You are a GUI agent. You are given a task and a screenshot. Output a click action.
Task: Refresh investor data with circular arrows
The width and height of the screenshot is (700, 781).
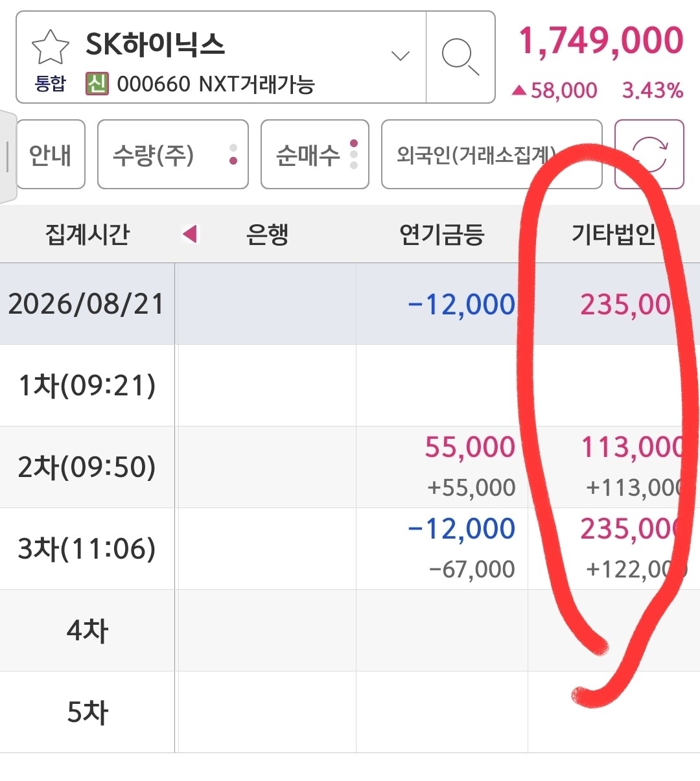click(x=649, y=154)
